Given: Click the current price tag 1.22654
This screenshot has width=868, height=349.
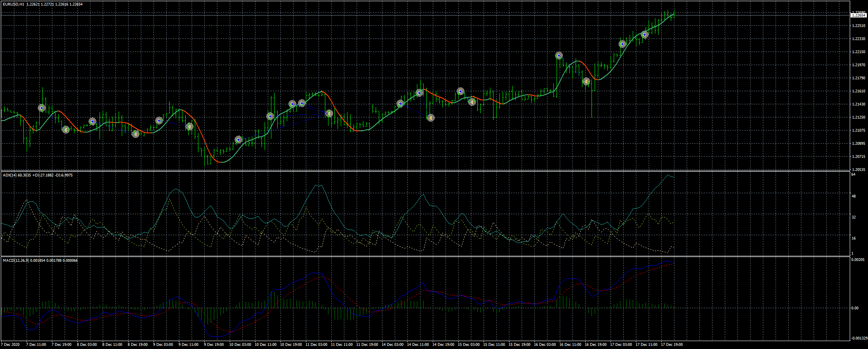Looking at the screenshot, I should [x=858, y=15].
